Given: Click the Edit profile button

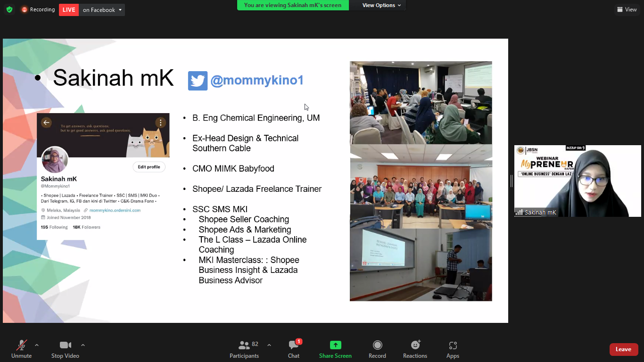Looking at the screenshot, I should 149,167.
